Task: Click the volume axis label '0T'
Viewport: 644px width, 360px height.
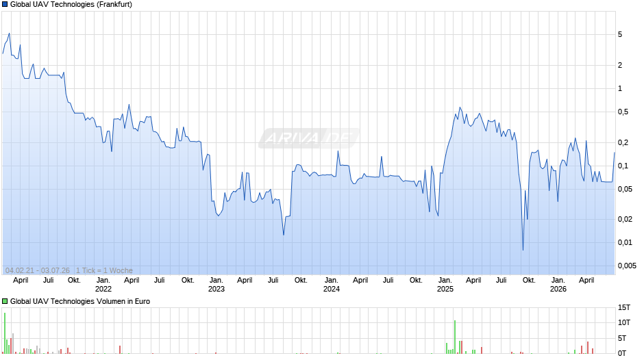Action: click(622, 353)
